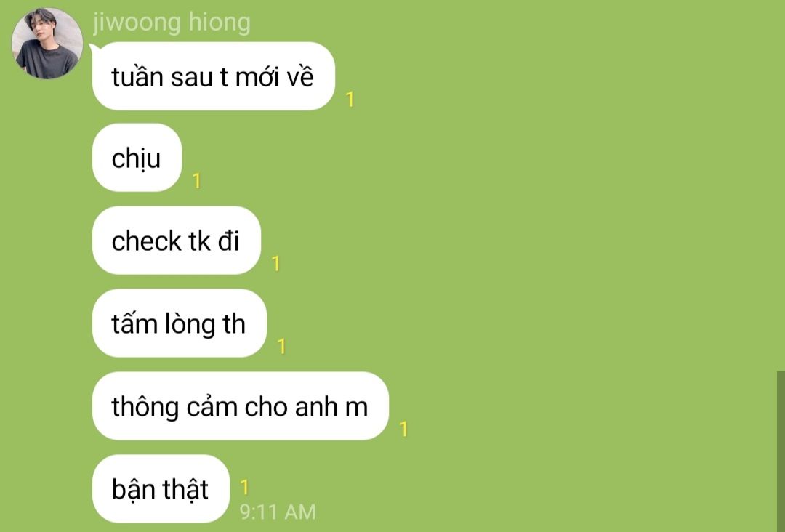The image size is (785, 532).
Task: Click read count beside 'check tk đi'
Action: pos(275,263)
